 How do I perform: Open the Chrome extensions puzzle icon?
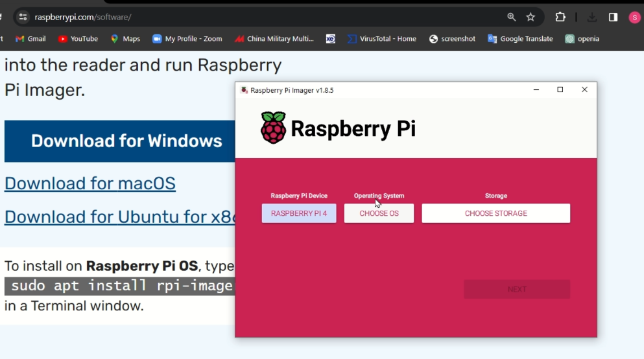(x=560, y=17)
